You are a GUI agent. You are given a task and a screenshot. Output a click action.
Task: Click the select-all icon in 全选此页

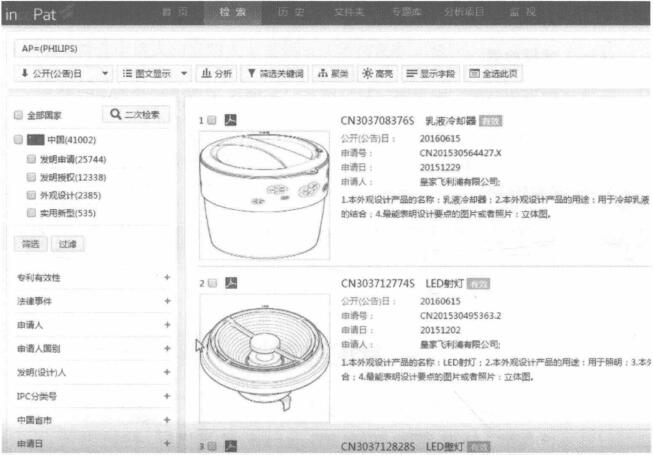pos(474,73)
